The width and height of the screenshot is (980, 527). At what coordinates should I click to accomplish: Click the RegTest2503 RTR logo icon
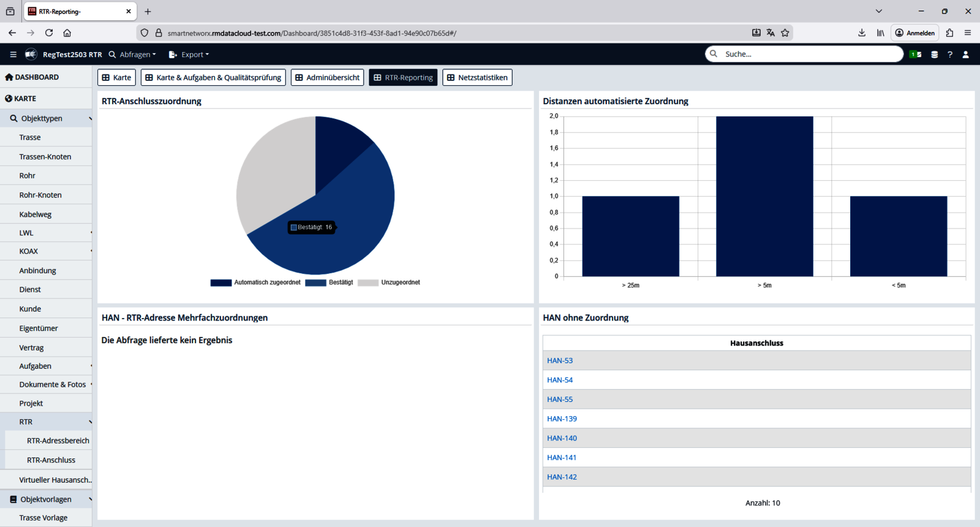coord(31,55)
